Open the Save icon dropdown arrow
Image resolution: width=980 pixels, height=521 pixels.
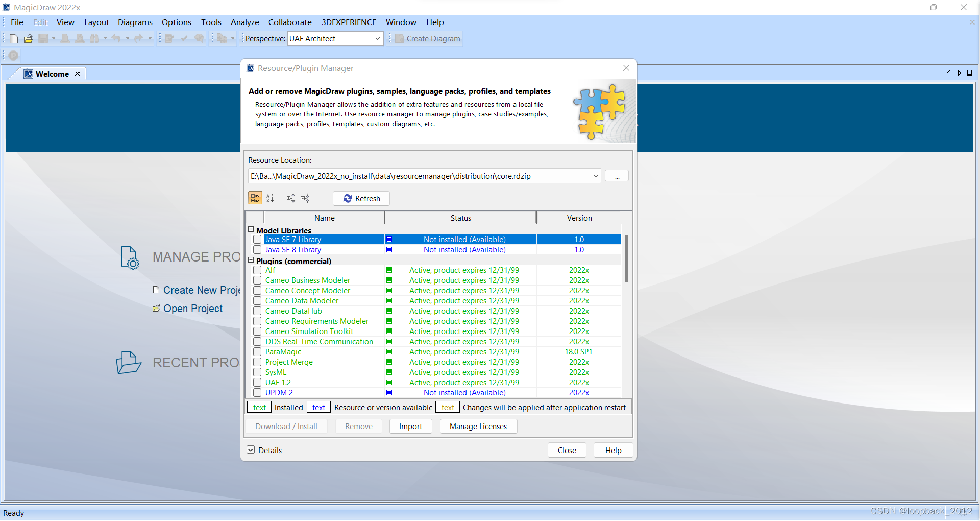coord(53,39)
